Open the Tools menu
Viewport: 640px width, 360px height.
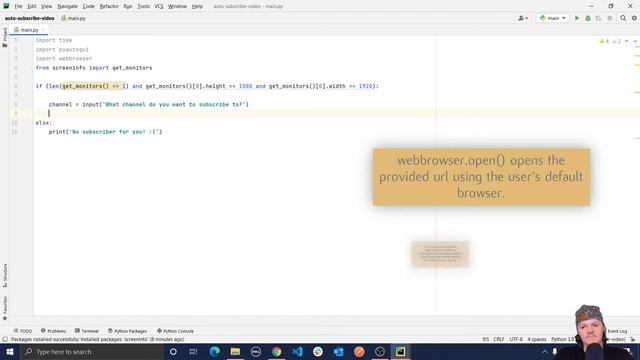[x=143, y=7]
